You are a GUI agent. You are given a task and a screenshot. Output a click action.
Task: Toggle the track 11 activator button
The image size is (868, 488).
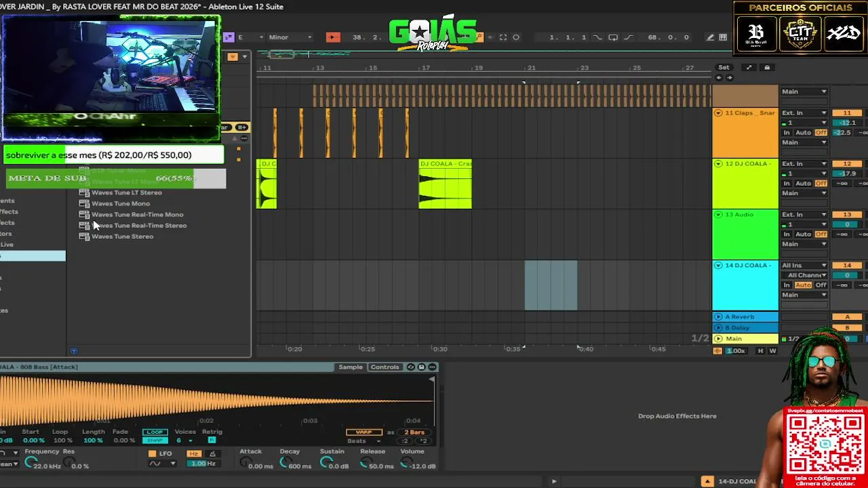point(846,113)
